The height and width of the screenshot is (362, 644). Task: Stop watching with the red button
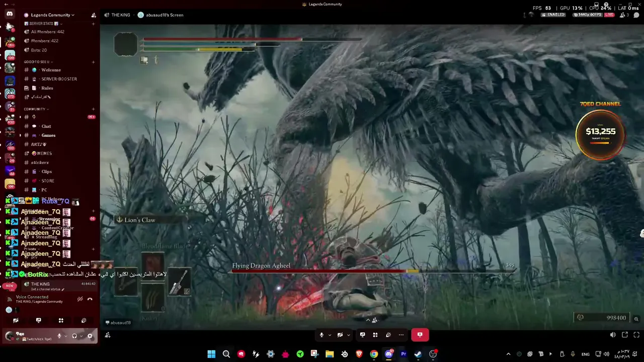tap(420, 335)
